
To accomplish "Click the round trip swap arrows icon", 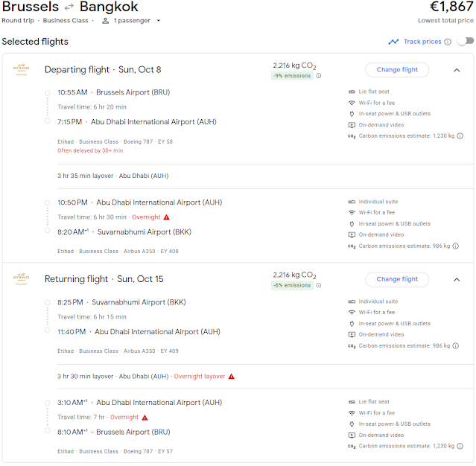I will (69, 7).
